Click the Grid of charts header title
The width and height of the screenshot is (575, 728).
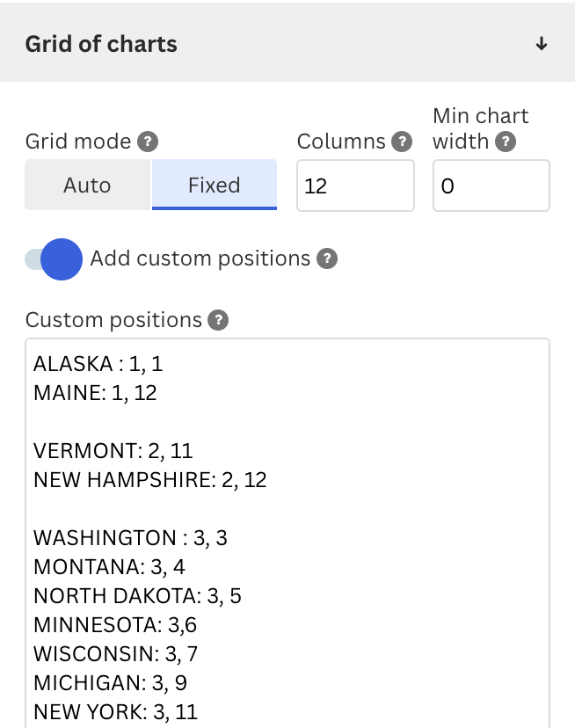[x=103, y=42]
